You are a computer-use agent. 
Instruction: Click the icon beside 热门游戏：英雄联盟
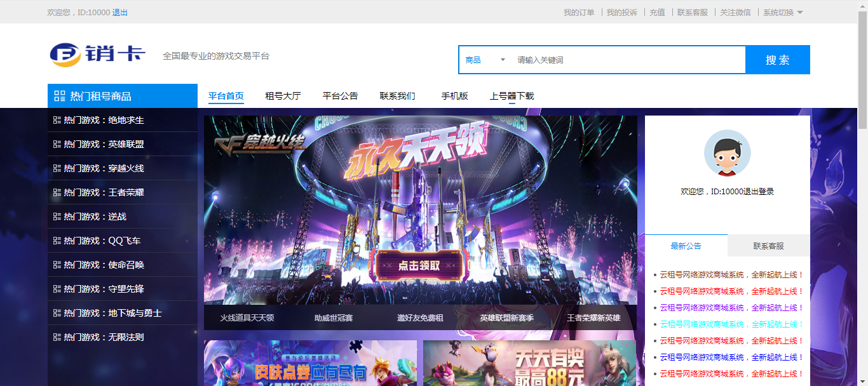pos(57,144)
